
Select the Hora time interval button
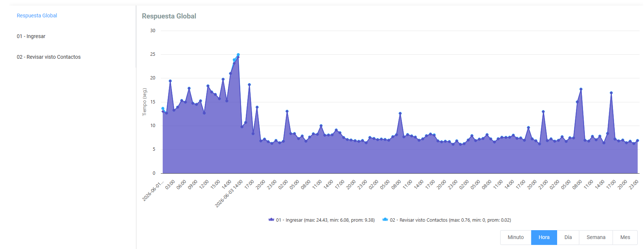point(544,238)
